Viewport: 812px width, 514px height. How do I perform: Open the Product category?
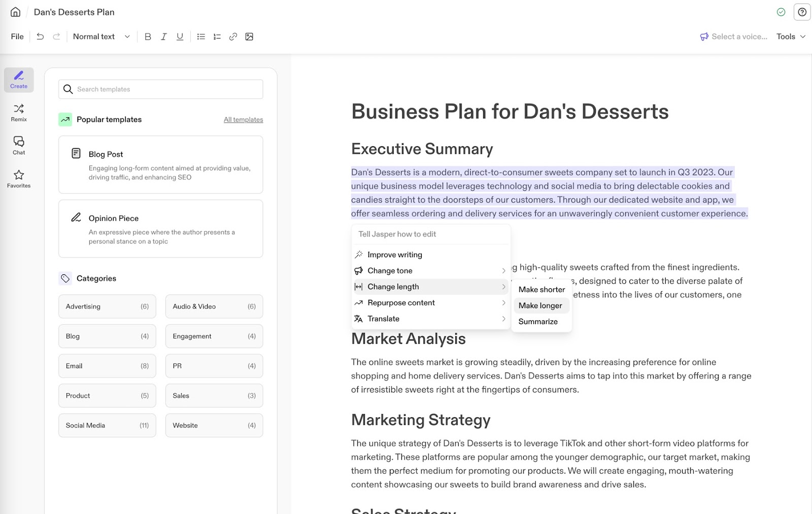coord(107,396)
